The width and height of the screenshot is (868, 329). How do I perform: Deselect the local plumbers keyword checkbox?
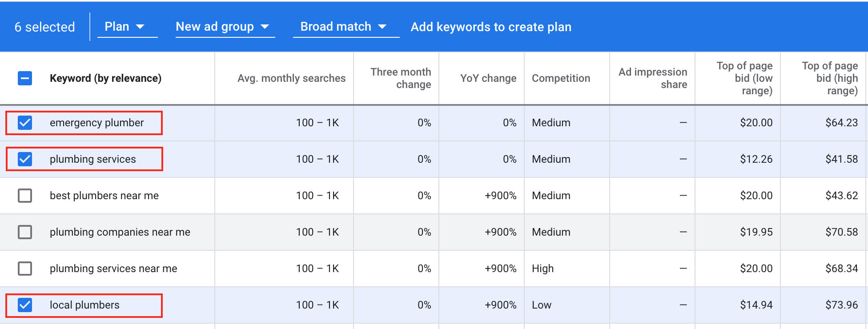[x=25, y=305]
